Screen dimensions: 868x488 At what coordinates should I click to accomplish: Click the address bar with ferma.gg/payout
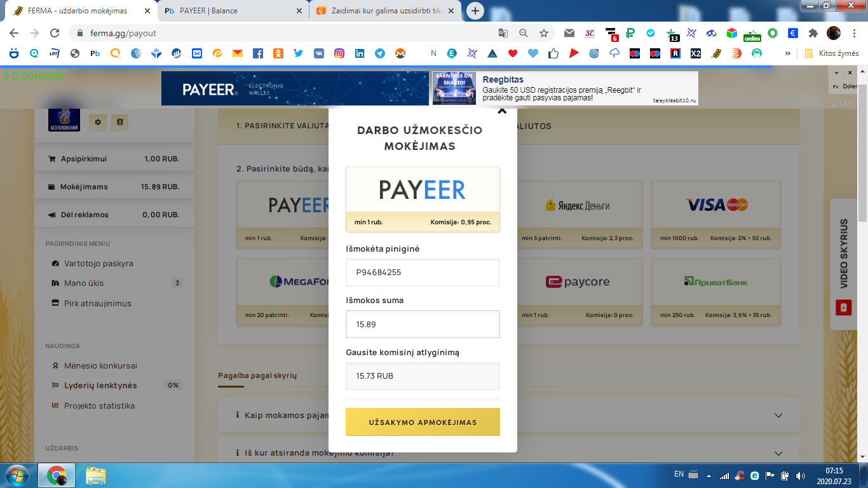click(x=280, y=33)
